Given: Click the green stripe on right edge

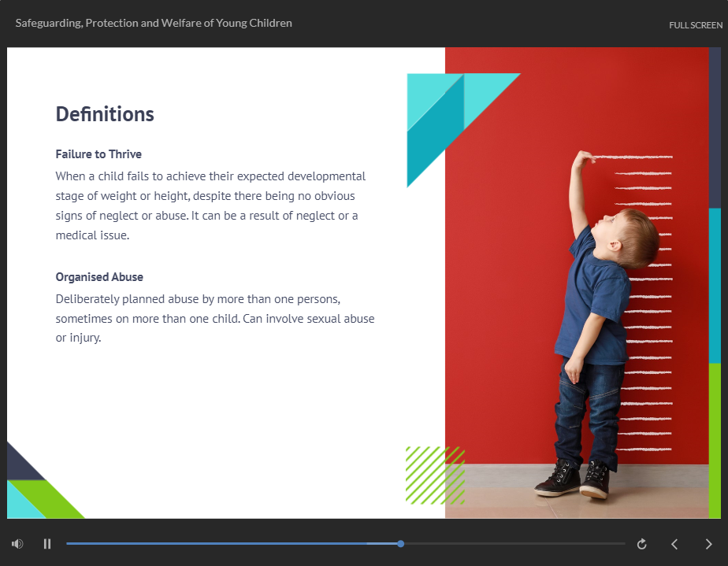Looking at the screenshot, I should tap(715, 441).
